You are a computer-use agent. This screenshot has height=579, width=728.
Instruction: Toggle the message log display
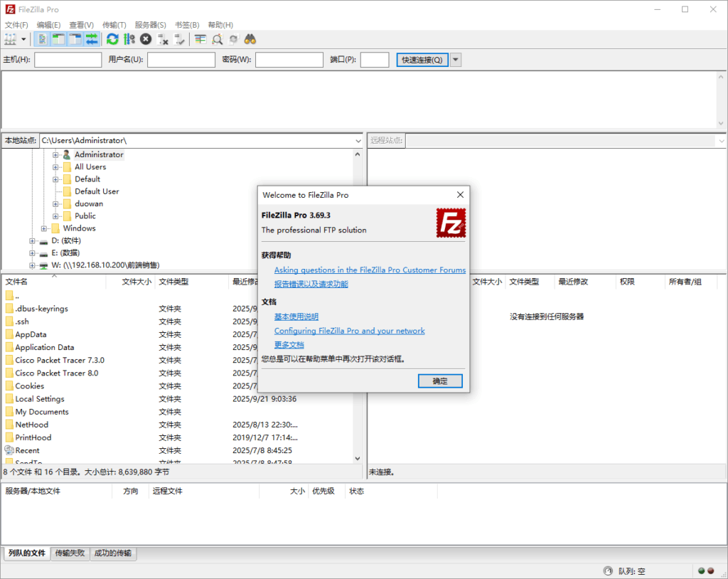tap(43, 39)
